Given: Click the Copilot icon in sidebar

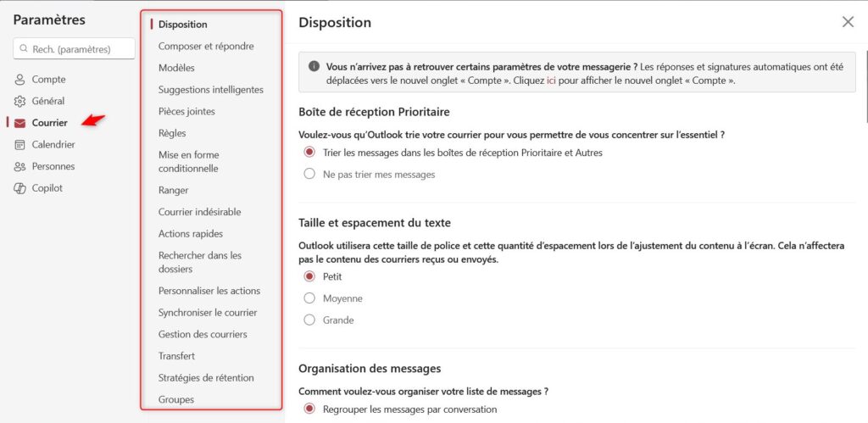Looking at the screenshot, I should coord(19,188).
